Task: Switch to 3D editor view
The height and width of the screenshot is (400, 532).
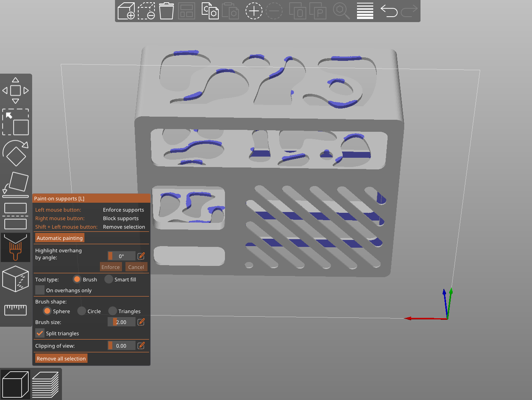Action: [x=15, y=384]
